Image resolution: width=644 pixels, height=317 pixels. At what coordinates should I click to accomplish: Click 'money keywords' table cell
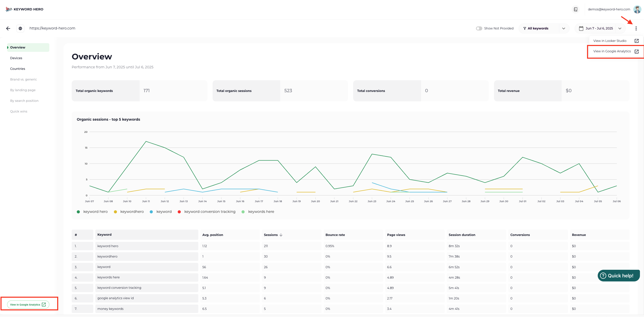tap(147, 309)
